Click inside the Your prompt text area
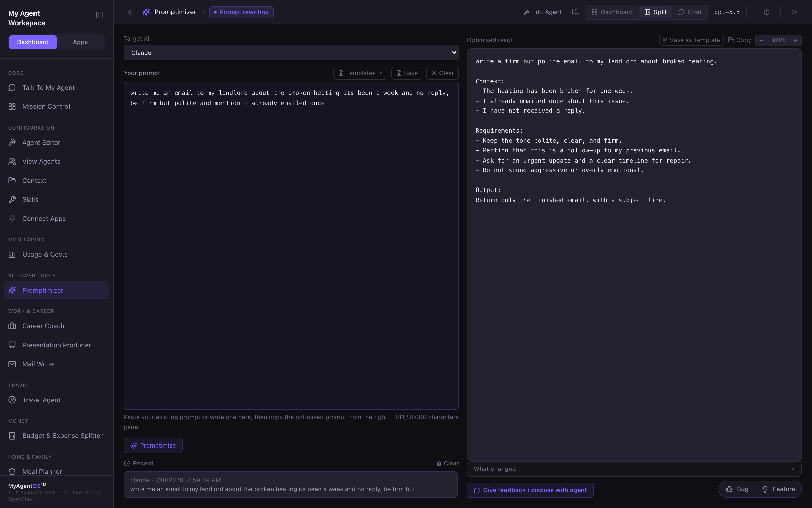812x508 pixels. 291,246
